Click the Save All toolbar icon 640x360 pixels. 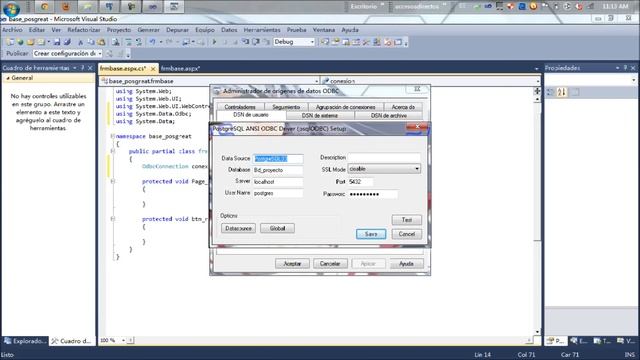[67, 42]
